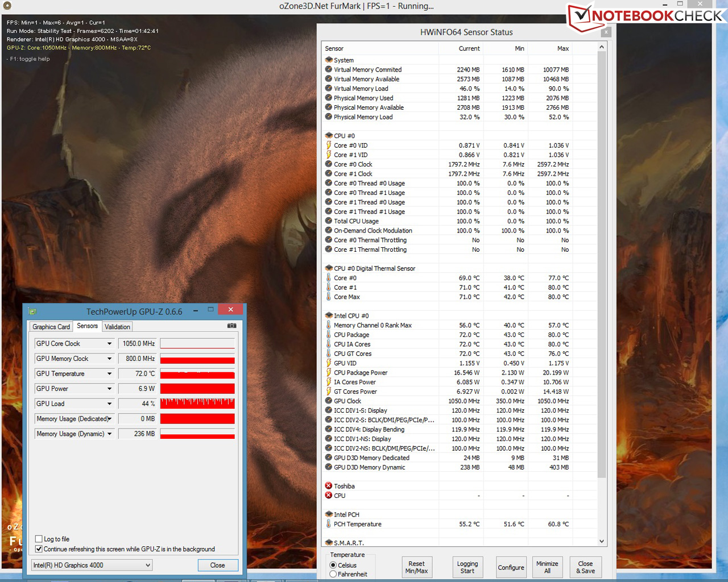Click the icon beside Physical Memory Load
Image resolution: width=728 pixels, height=582 pixels.
click(329, 117)
